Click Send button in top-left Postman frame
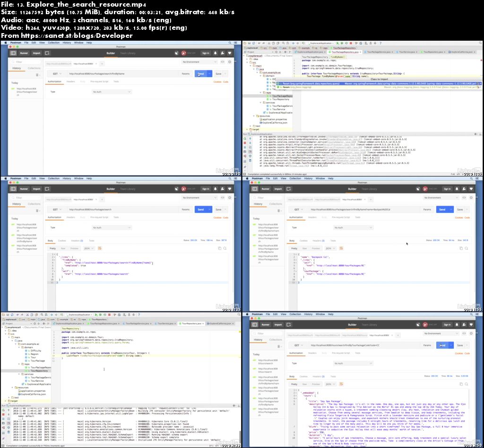The height and width of the screenshot is (448, 484). (x=200, y=74)
